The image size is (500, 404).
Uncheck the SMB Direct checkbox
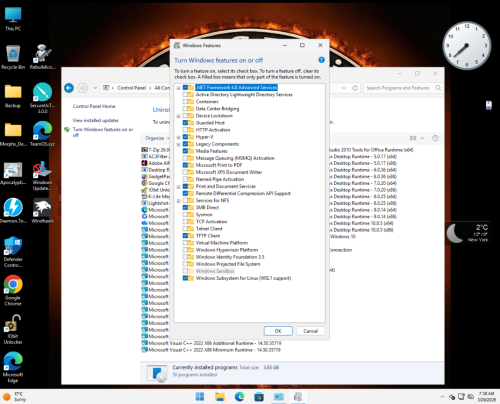[x=185, y=207]
